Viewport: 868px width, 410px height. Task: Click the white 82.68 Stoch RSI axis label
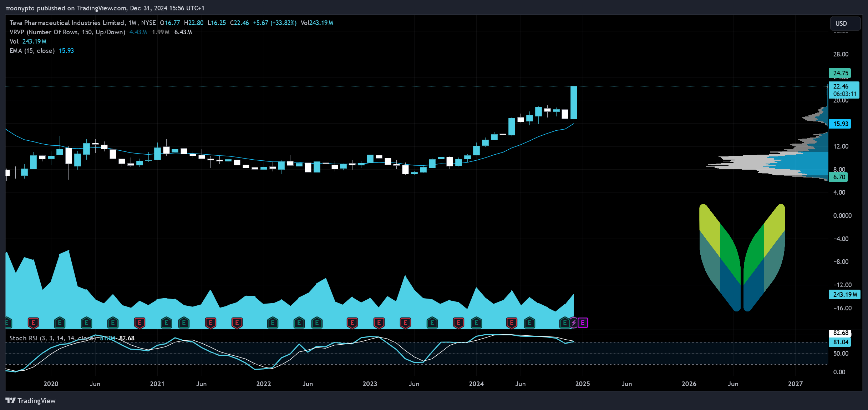point(840,333)
